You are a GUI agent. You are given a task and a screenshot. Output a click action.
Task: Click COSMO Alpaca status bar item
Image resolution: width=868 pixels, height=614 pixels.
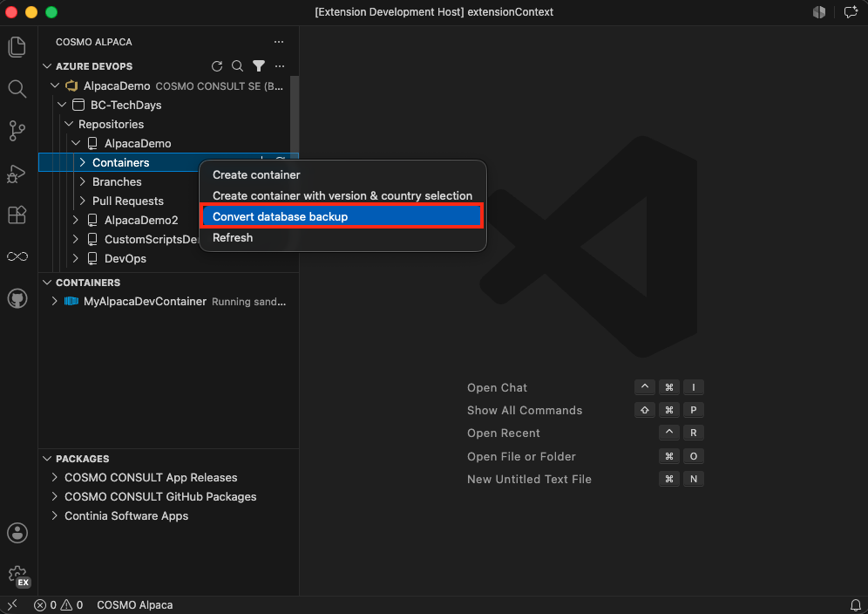point(134,605)
